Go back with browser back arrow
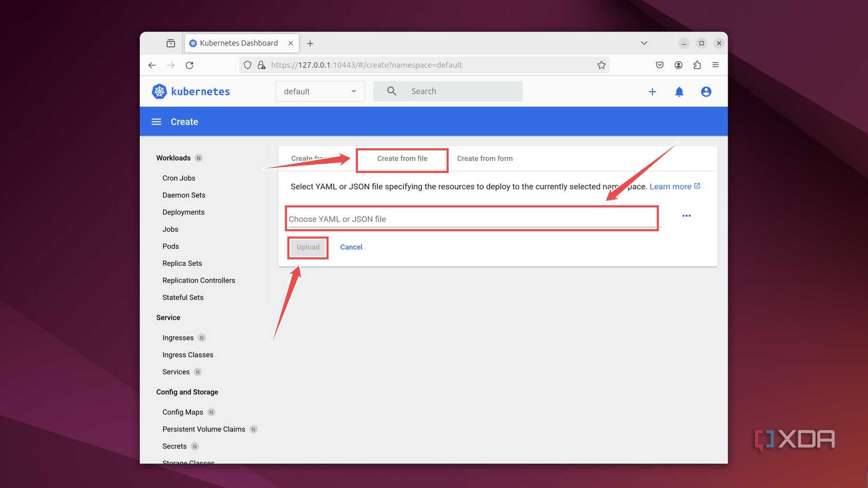The image size is (868, 488). 152,65
